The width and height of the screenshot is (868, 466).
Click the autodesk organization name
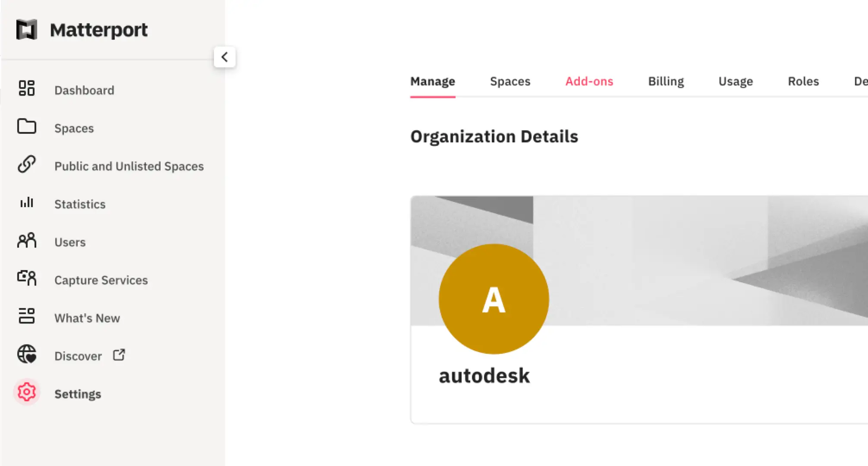(x=484, y=375)
